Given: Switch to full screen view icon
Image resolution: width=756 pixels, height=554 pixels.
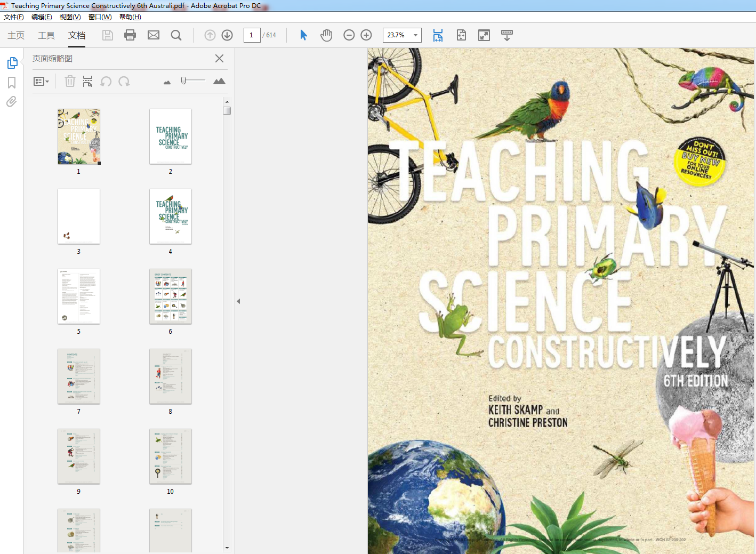Looking at the screenshot, I should 484,35.
